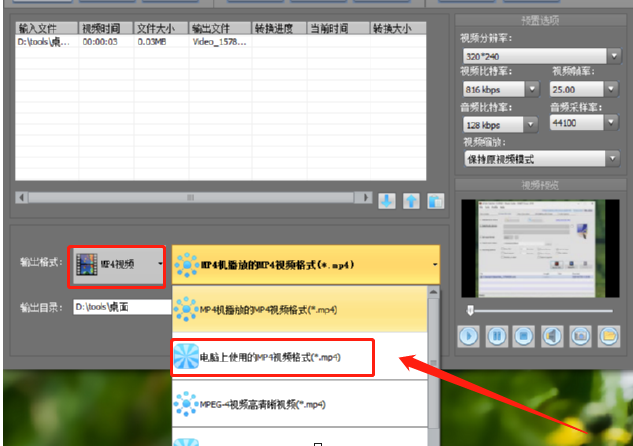This screenshot has width=633, height=446.
Task: Click the 输出目录 path input field
Action: click(122, 307)
